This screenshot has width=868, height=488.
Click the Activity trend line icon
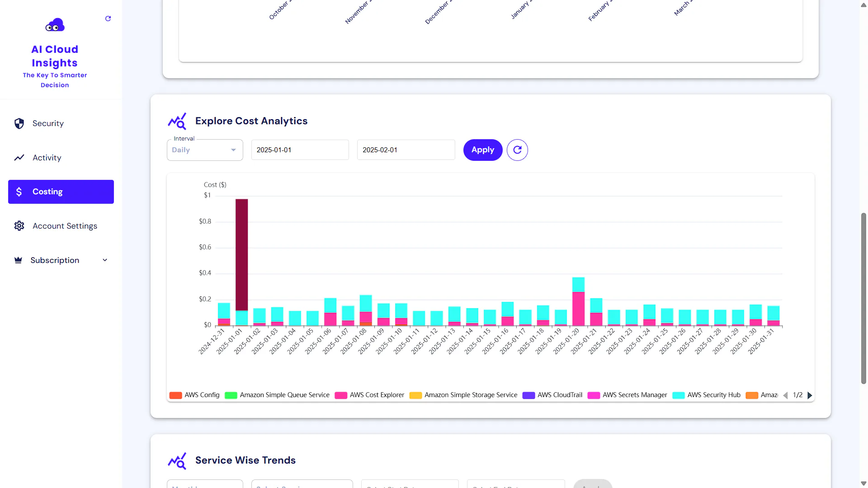point(19,158)
